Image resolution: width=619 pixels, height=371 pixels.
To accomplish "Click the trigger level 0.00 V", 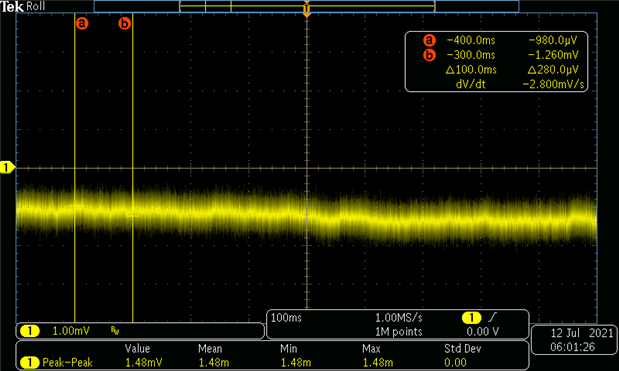I will pos(482,332).
